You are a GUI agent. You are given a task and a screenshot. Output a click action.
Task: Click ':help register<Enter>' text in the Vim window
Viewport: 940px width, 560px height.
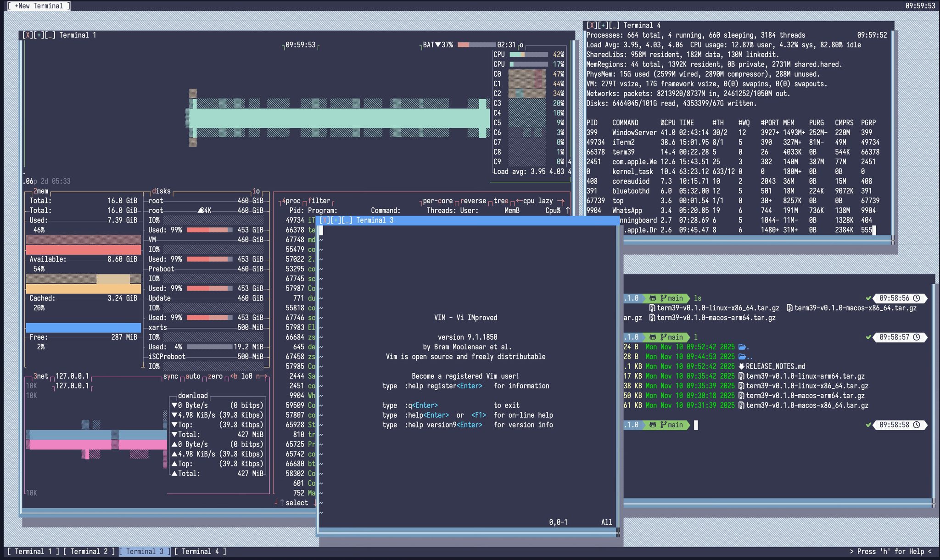point(443,386)
